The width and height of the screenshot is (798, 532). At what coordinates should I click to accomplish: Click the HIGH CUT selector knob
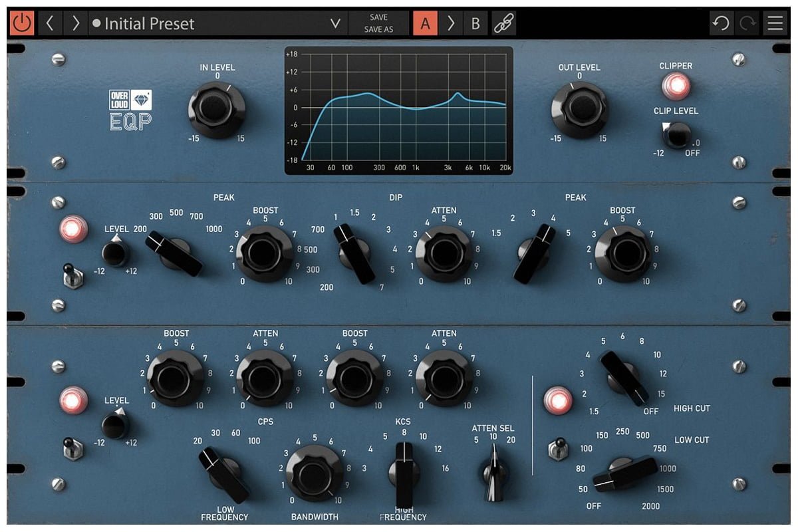coord(625,378)
